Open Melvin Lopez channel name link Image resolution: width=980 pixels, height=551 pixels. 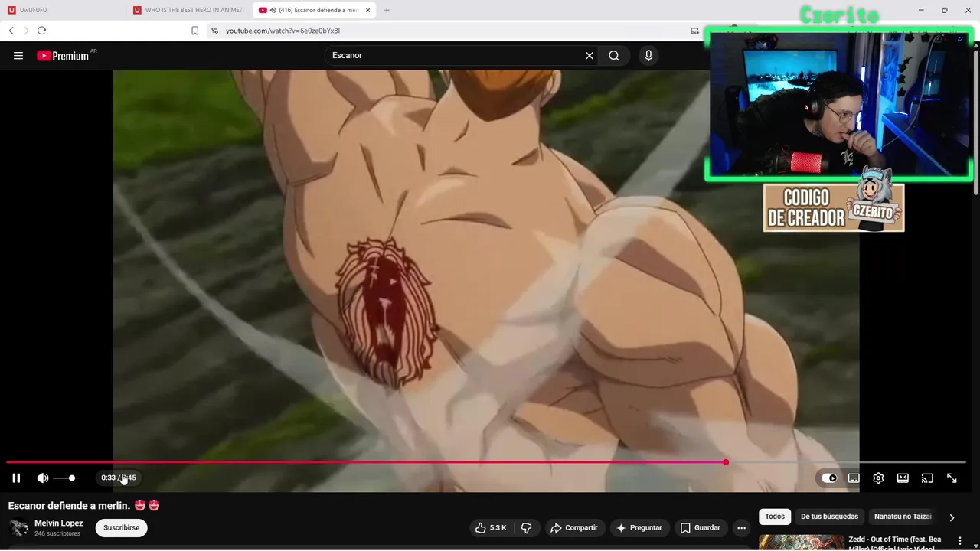coord(59,523)
